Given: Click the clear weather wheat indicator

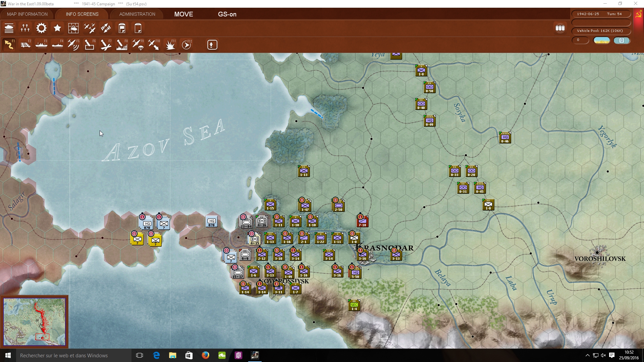Looking at the screenshot, I should point(602,40).
